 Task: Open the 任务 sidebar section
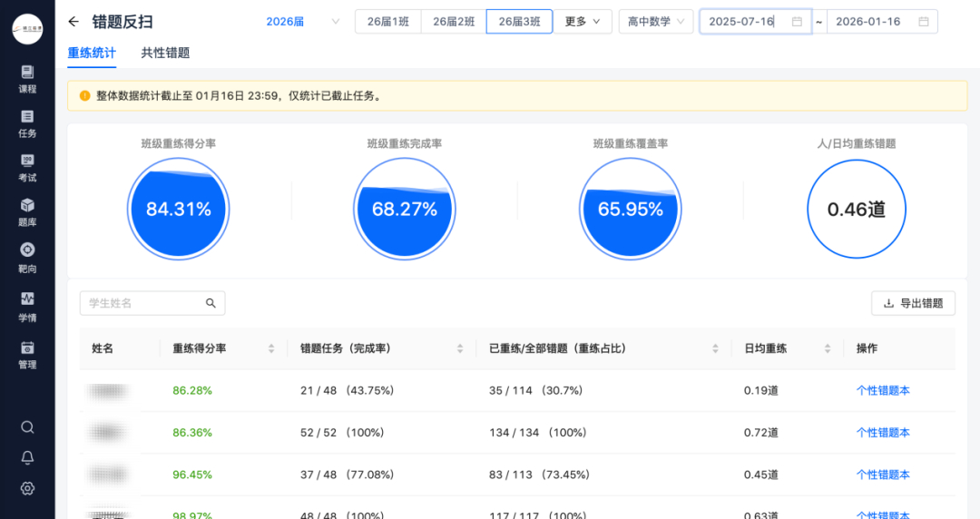(27, 123)
